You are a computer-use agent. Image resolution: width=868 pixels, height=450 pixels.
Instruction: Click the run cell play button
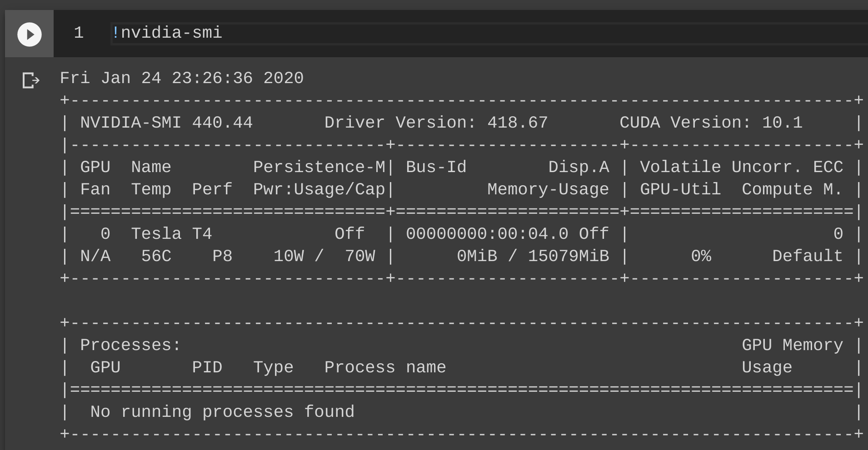29,34
